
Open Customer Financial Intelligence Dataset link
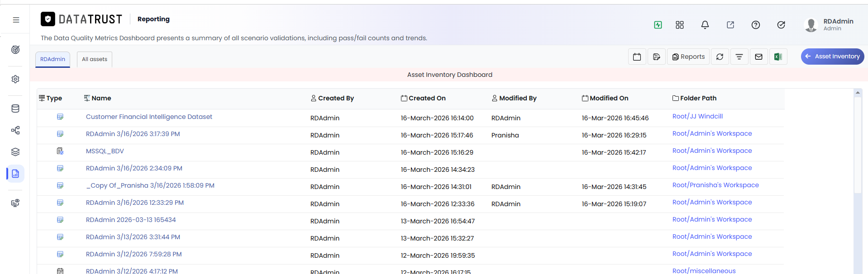[149, 117]
